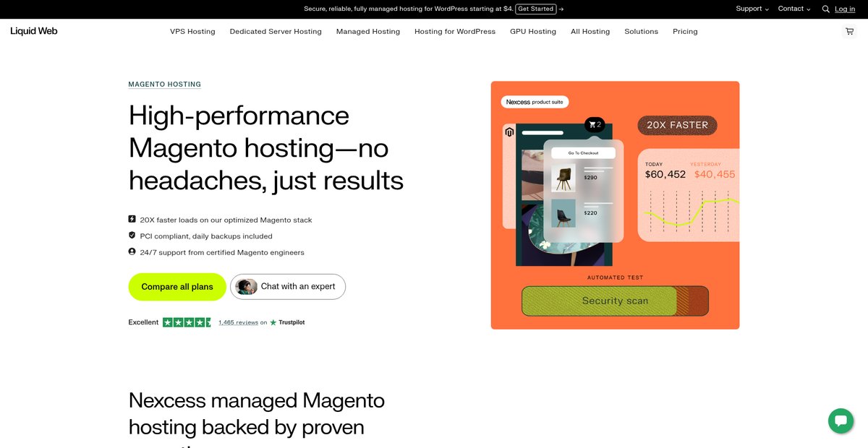Open the All Hosting menu

tap(590, 31)
